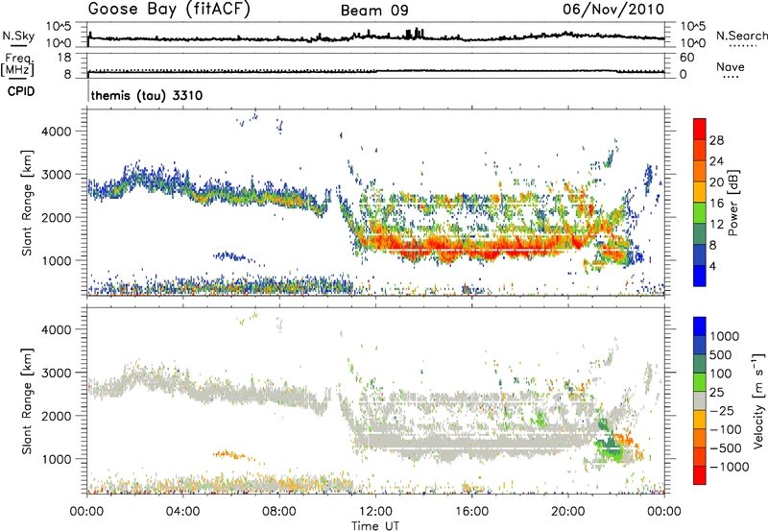Click the '12:00' time axis tick label
768x532 pixels.
pyautogui.click(x=375, y=511)
